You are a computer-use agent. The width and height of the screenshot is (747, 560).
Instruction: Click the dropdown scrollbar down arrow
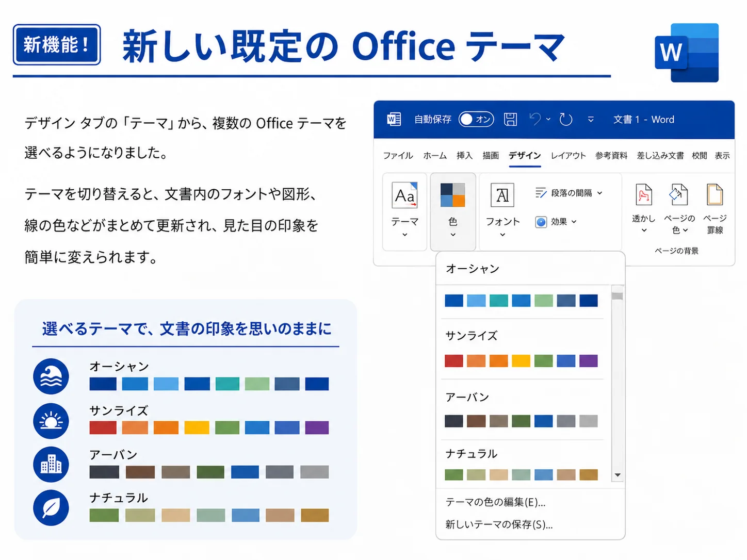tap(618, 475)
